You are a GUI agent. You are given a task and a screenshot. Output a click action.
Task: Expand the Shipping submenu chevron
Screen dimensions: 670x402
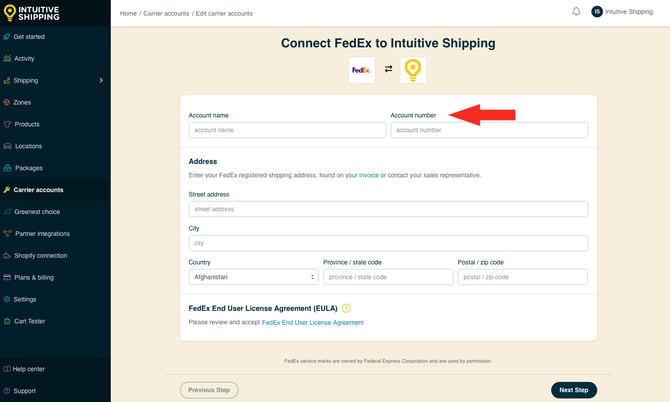click(x=101, y=80)
